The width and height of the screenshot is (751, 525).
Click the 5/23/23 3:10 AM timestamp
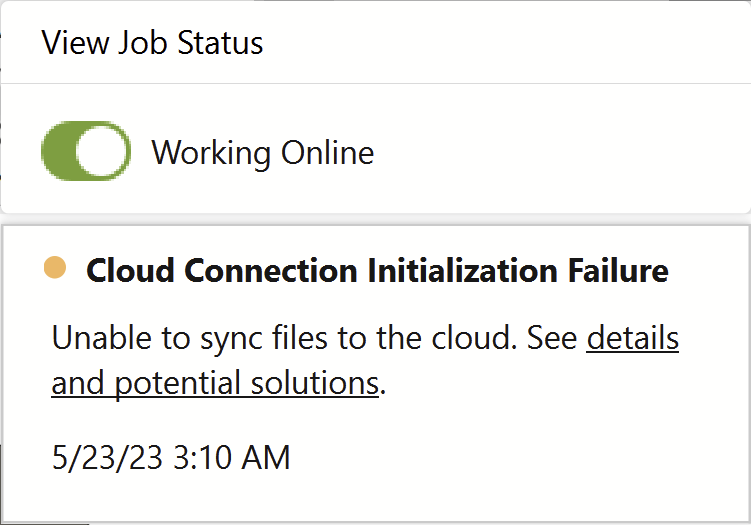point(170,457)
